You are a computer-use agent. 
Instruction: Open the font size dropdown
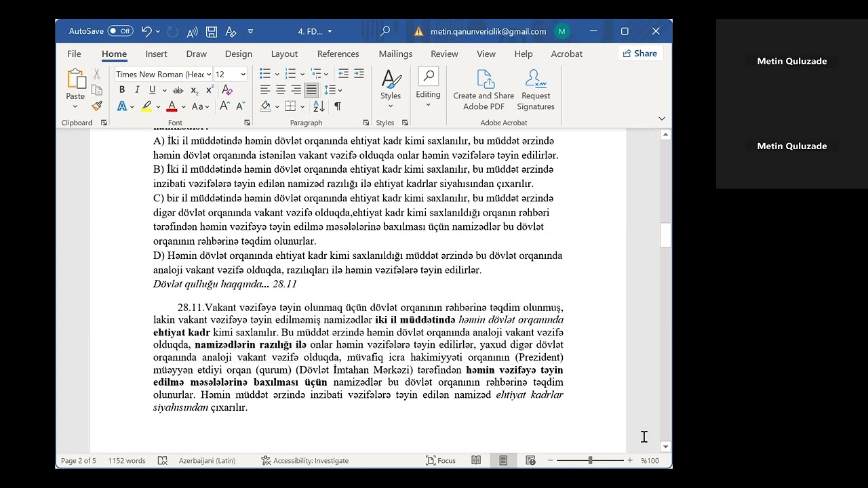point(243,75)
